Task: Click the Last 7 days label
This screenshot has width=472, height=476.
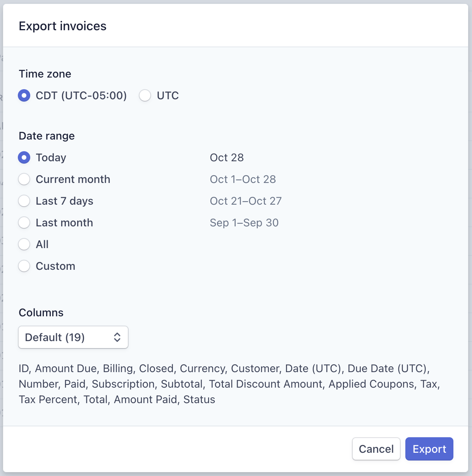Action: coord(64,201)
